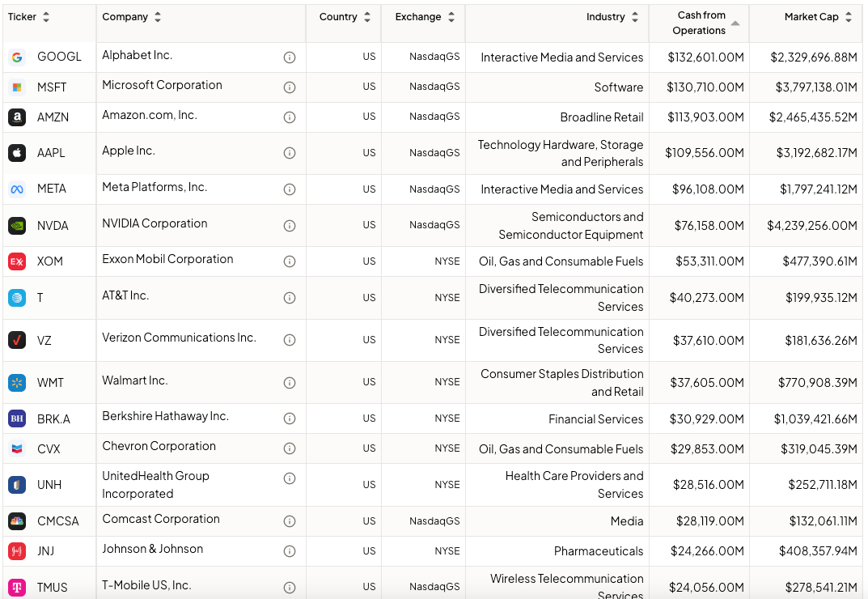Open Berkshire Hathaway Inc. company page
The image size is (868, 599).
(165, 416)
